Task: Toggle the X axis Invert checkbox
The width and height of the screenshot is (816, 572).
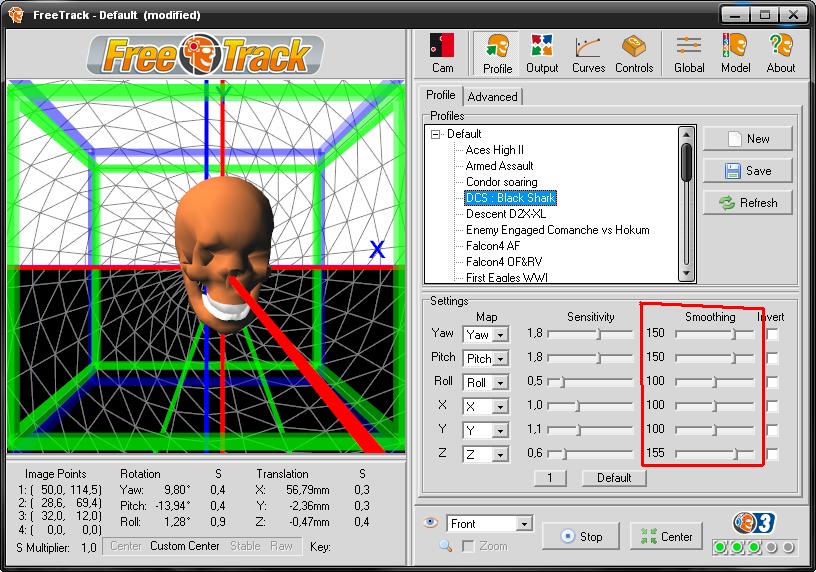Action: coord(772,406)
